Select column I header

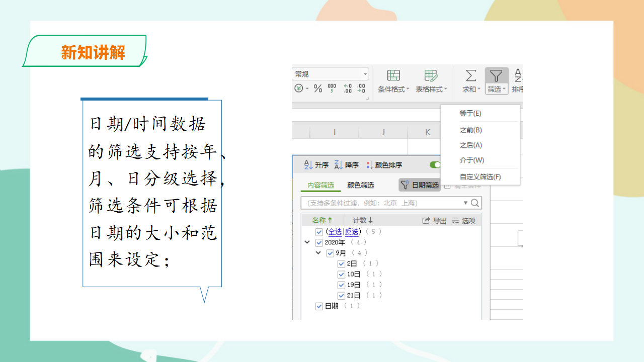(334, 132)
